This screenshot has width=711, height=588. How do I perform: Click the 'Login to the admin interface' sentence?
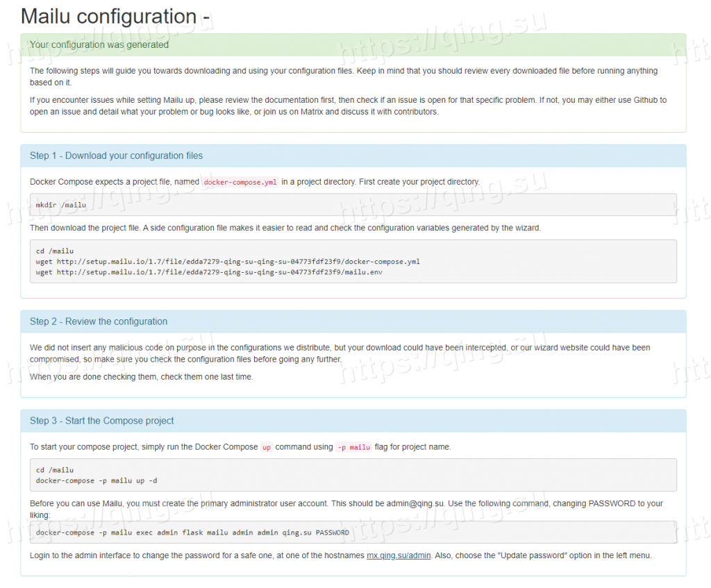340,555
